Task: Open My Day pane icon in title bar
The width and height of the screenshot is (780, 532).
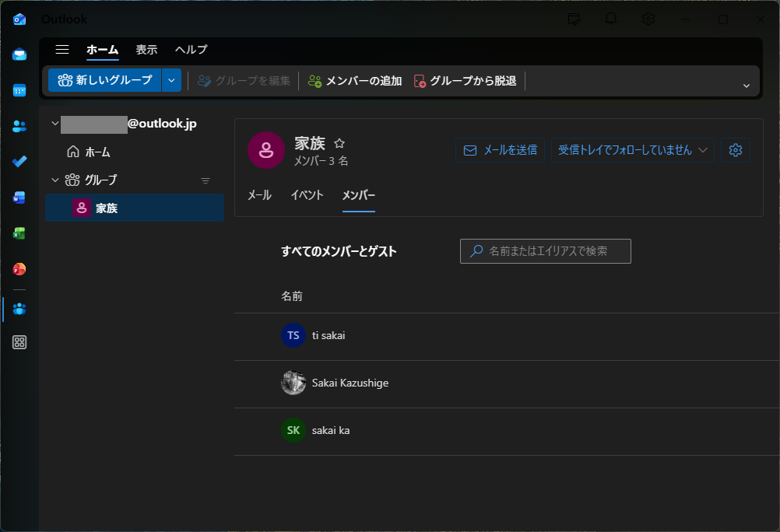Action: 574,19
